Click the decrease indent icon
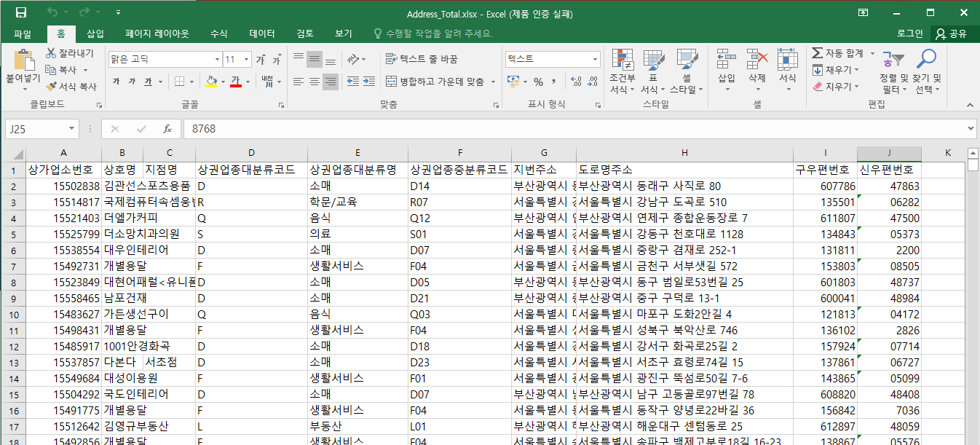 pyautogui.click(x=352, y=82)
